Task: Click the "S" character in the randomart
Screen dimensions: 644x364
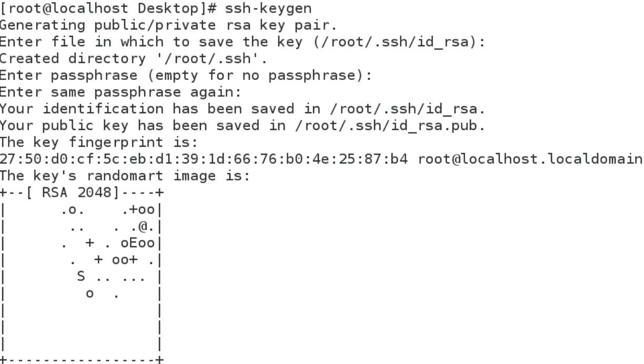Action: (82, 277)
